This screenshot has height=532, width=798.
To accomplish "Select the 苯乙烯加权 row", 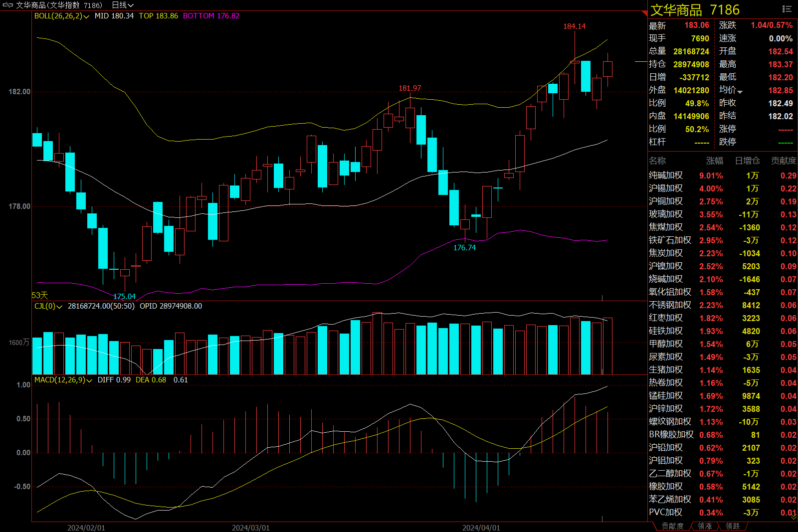I will [723, 500].
